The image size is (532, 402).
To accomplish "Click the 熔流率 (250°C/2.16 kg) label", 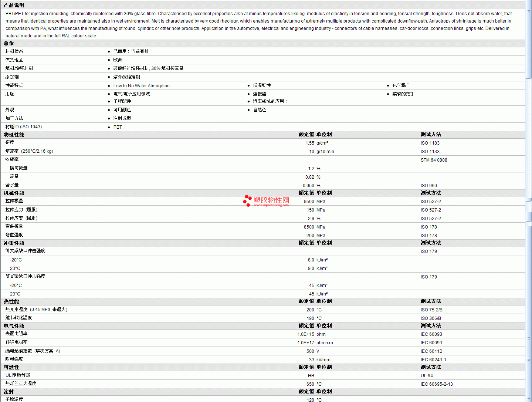I will coord(29,151).
